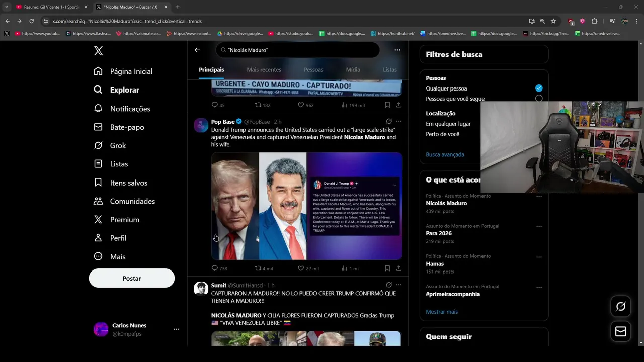The image size is (644, 362).
Task: Open Premium in the sidebar
Action: click(117, 220)
